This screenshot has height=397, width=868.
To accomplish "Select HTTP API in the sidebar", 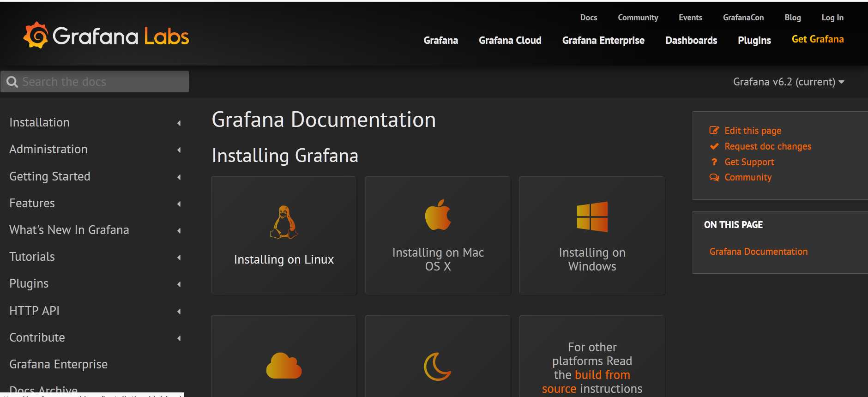I will [34, 311].
